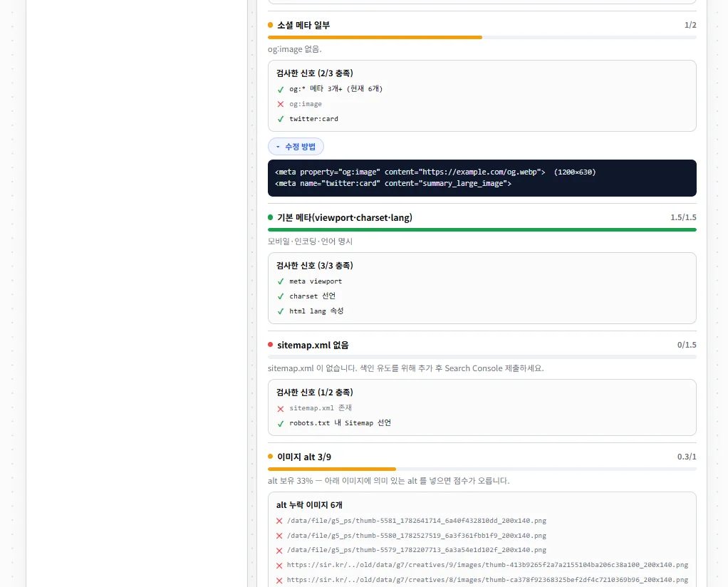Click the 이미지 alt 3/9 progress bar
The width and height of the screenshot is (728, 587).
point(482,469)
